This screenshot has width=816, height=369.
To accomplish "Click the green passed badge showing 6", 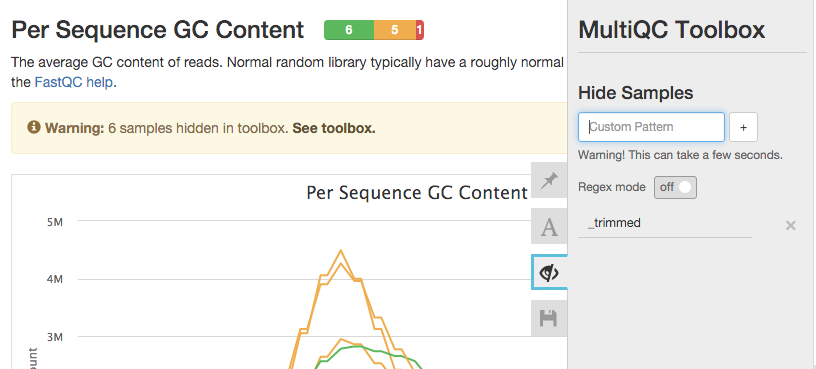I will (x=349, y=30).
